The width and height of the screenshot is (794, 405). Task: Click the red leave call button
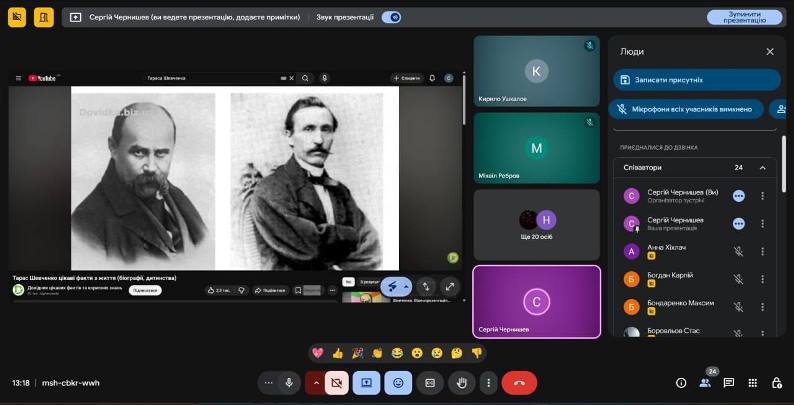(519, 383)
